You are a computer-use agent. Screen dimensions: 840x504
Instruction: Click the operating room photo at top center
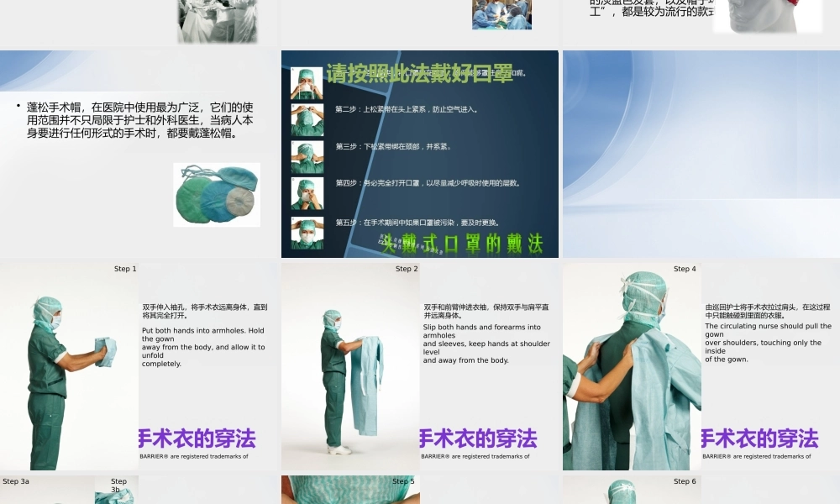pos(501,14)
